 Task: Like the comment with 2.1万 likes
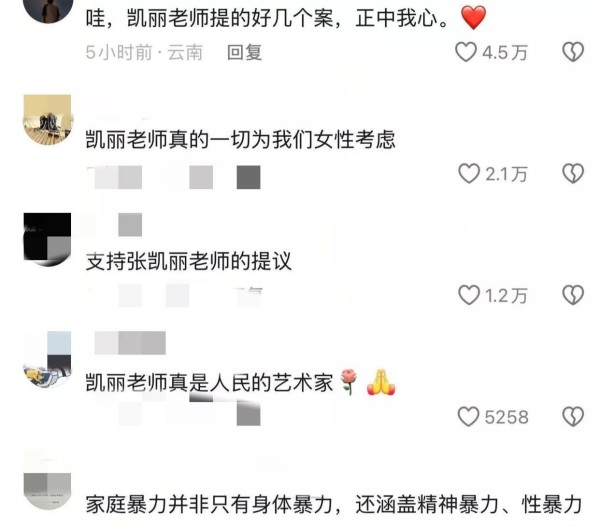point(469,173)
